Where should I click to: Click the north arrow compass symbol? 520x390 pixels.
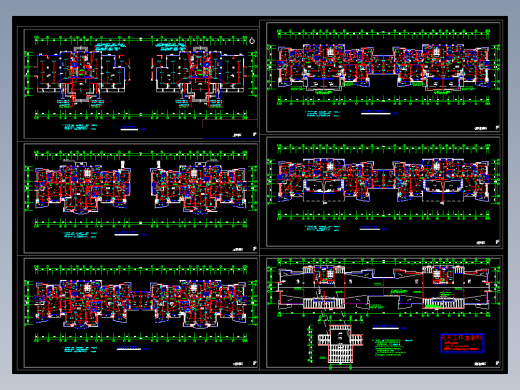click(252, 41)
